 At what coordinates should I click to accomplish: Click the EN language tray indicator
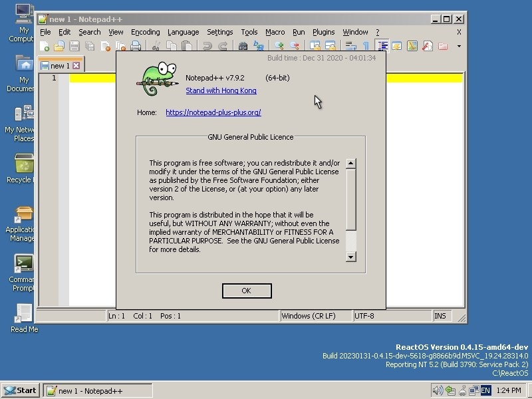click(485, 390)
